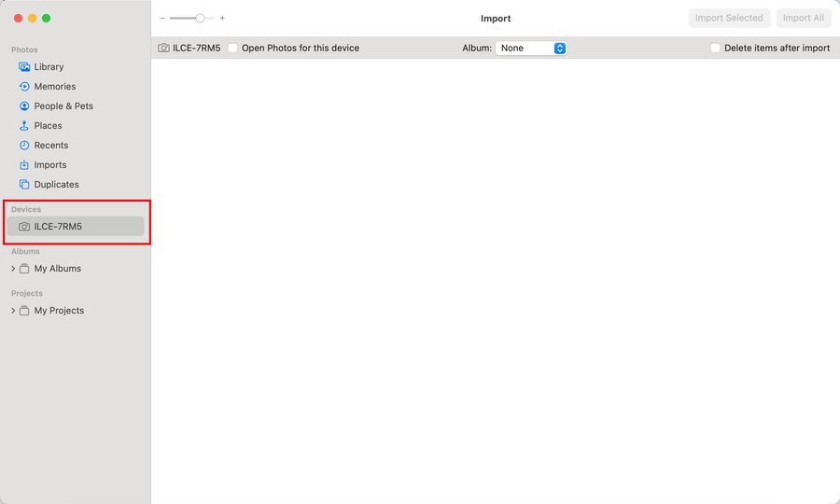Screen dimensions: 840x504
Task: Expand My Projects disclosure arrow
Action: pos(13,311)
